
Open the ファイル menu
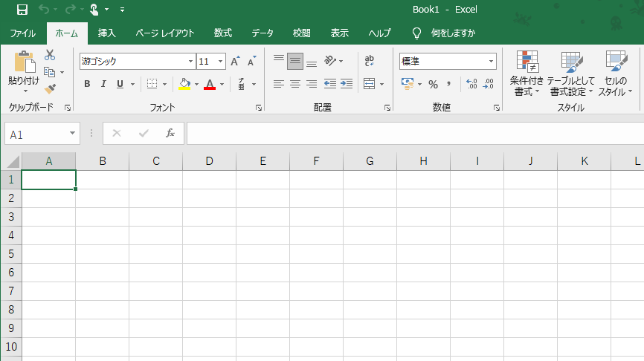(22, 33)
